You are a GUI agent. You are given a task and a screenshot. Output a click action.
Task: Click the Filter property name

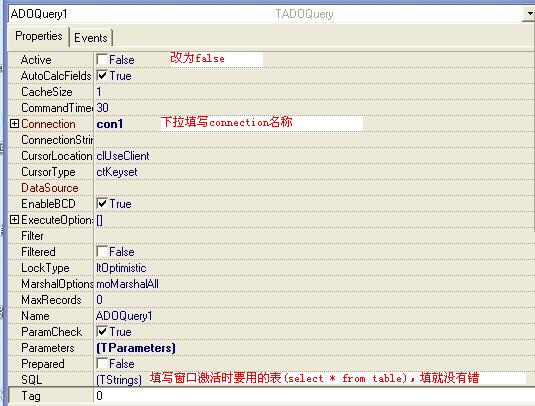coord(32,236)
